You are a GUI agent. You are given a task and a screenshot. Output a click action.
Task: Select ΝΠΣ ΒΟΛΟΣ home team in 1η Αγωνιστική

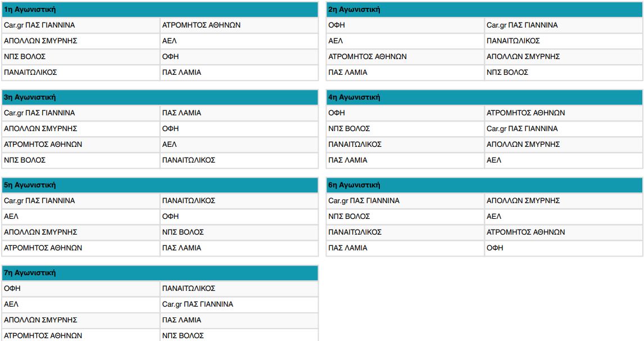(25, 57)
